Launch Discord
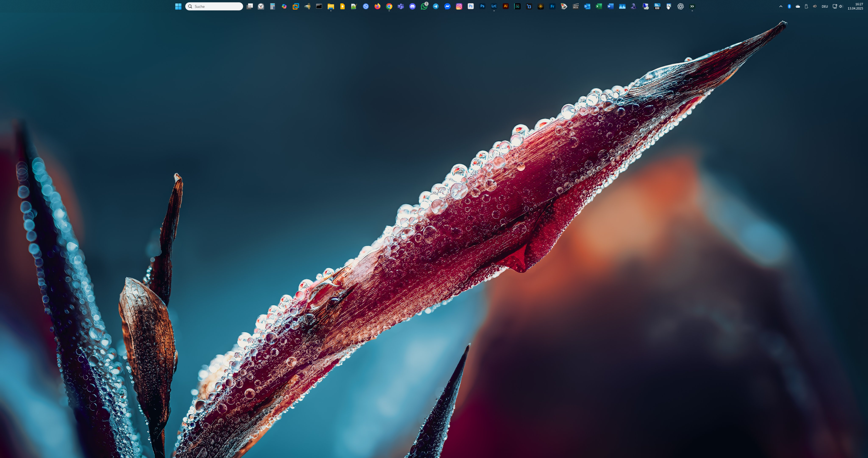Image resolution: width=868 pixels, height=458 pixels. [413, 6]
